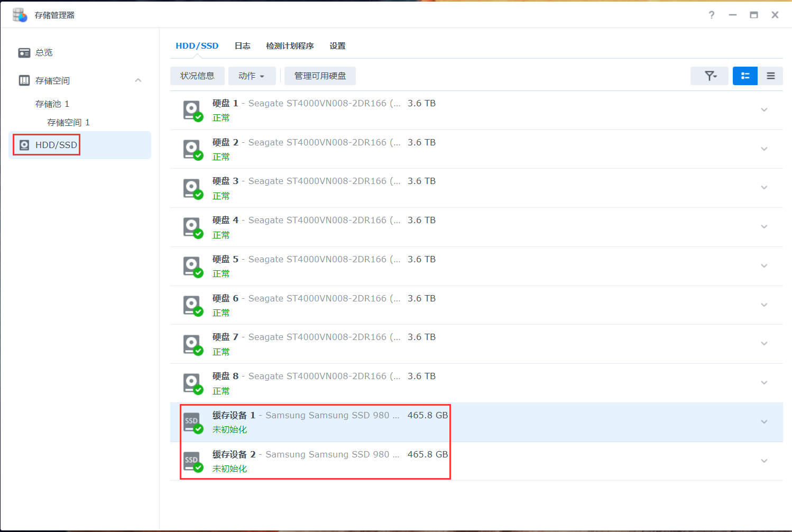Click the 缓存设备 1 SSD icon
The height and width of the screenshot is (532, 792).
(x=192, y=423)
